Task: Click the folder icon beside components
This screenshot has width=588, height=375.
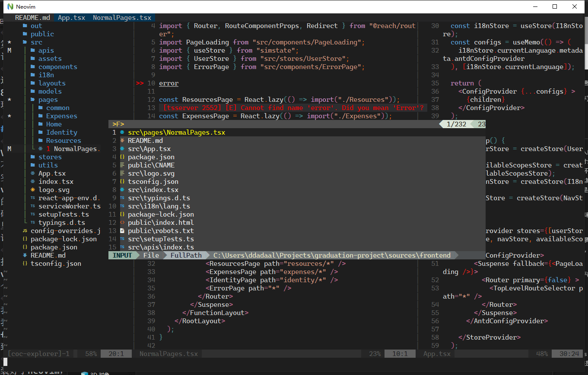Action: pos(33,67)
